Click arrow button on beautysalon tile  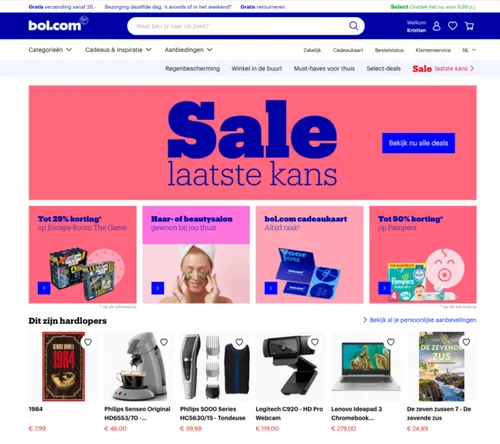(158, 288)
